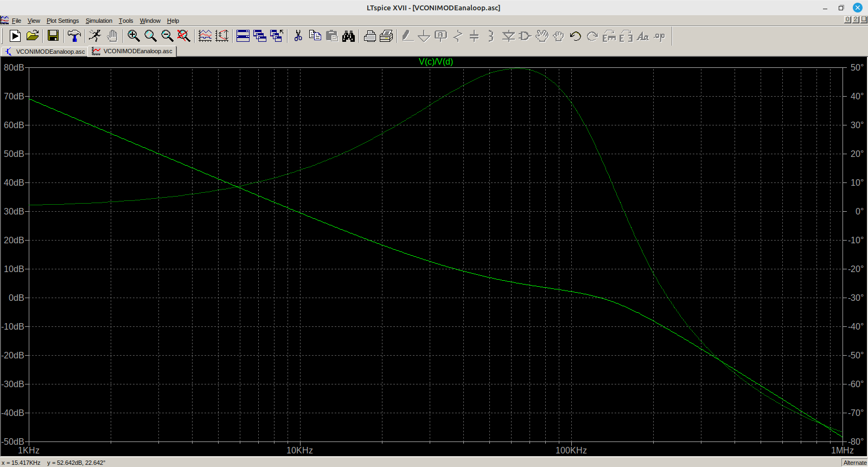Click the cursor coordinates in status bar
Viewport: 868px width, 467px height.
pyautogui.click(x=54, y=463)
